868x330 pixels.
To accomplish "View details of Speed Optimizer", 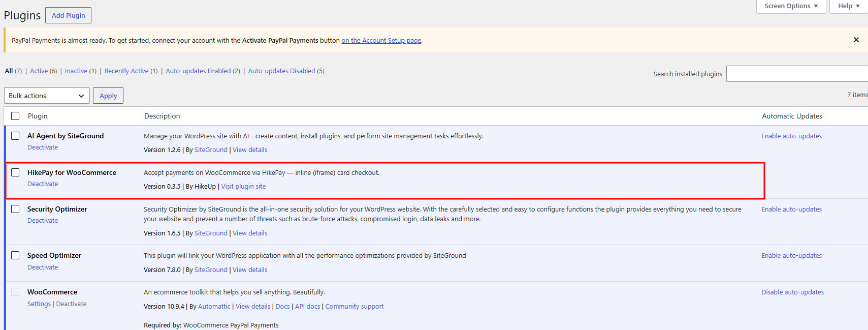I will coord(250,270).
